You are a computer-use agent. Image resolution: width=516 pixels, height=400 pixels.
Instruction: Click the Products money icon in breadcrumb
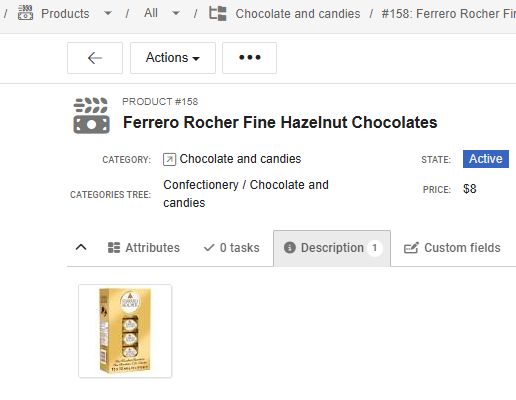25,13
